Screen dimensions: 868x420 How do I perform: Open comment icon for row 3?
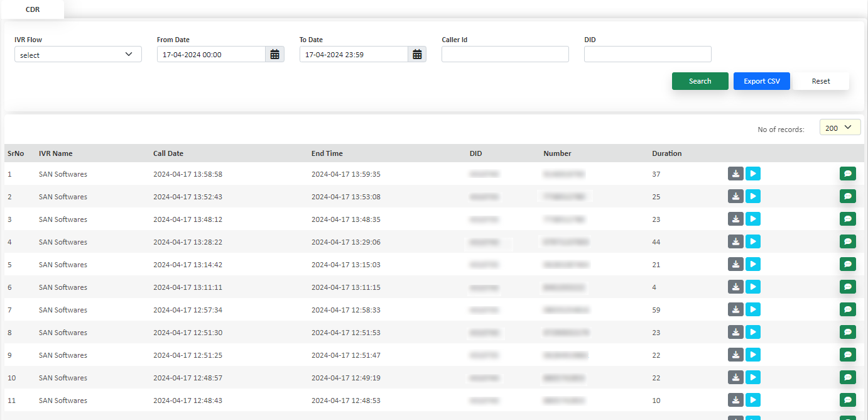847,219
